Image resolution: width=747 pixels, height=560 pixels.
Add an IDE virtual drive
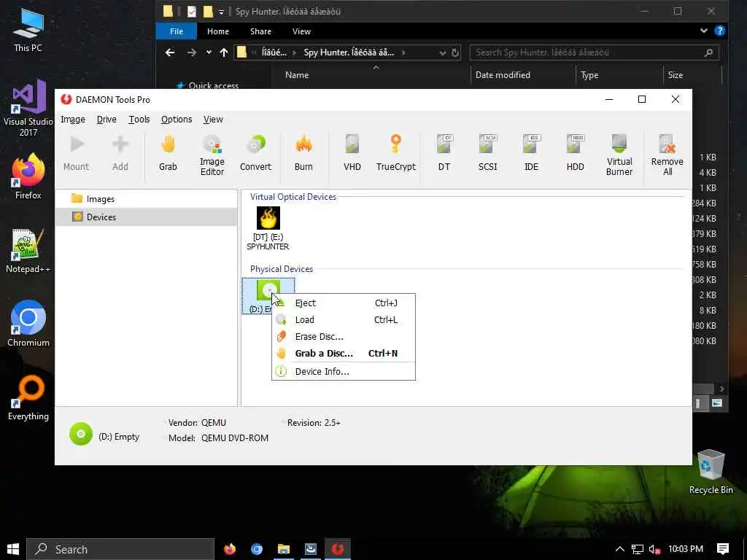click(532, 153)
